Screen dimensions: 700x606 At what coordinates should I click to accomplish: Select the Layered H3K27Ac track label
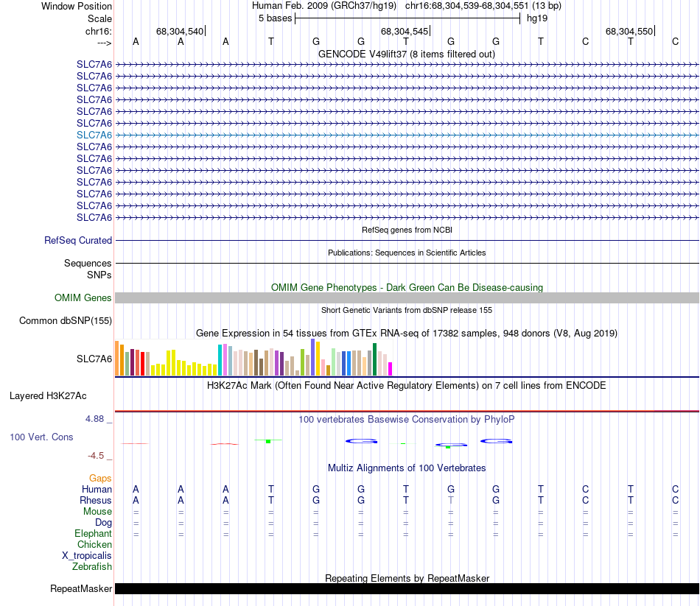[48, 396]
